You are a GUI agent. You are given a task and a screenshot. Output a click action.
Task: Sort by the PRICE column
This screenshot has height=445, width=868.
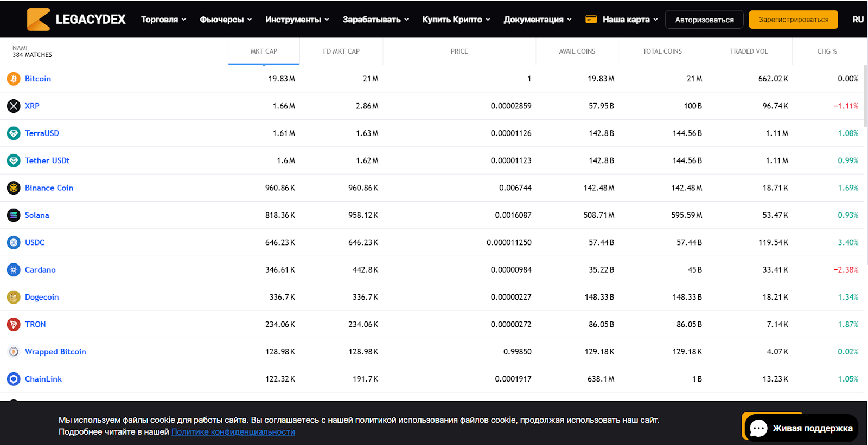coord(459,51)
